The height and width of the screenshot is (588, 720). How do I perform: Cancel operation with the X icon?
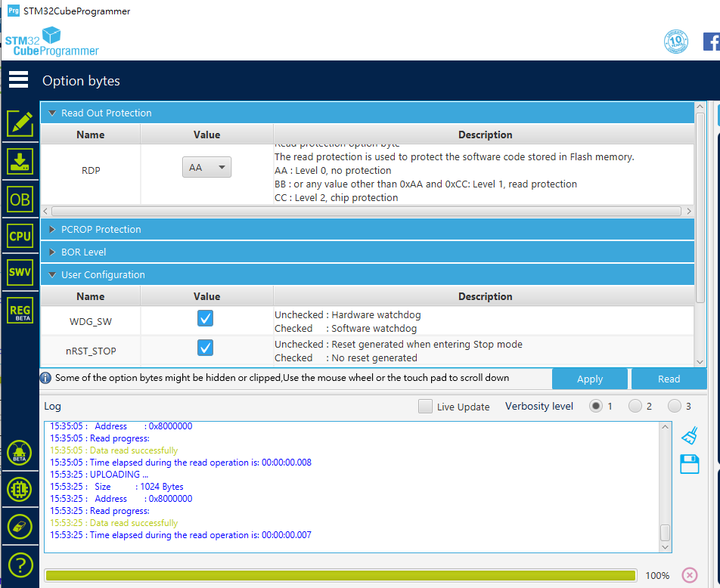tap(689, 575)
